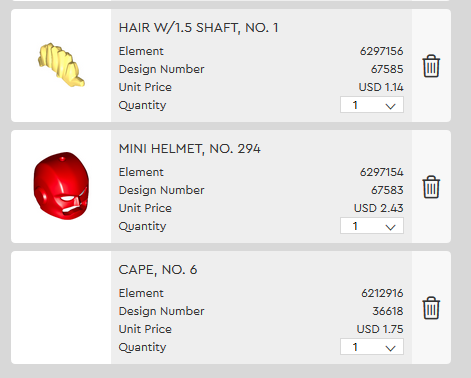
Task: Click the USD 1.75 unit price
Action: click(380, 329)
